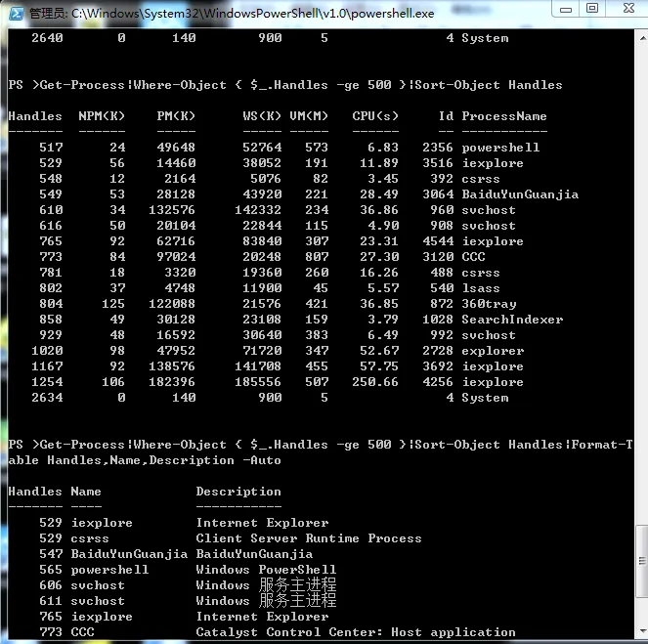The image size is (648, 644).
Task: Click svchost in the 611 handles row
Action: 98,601
